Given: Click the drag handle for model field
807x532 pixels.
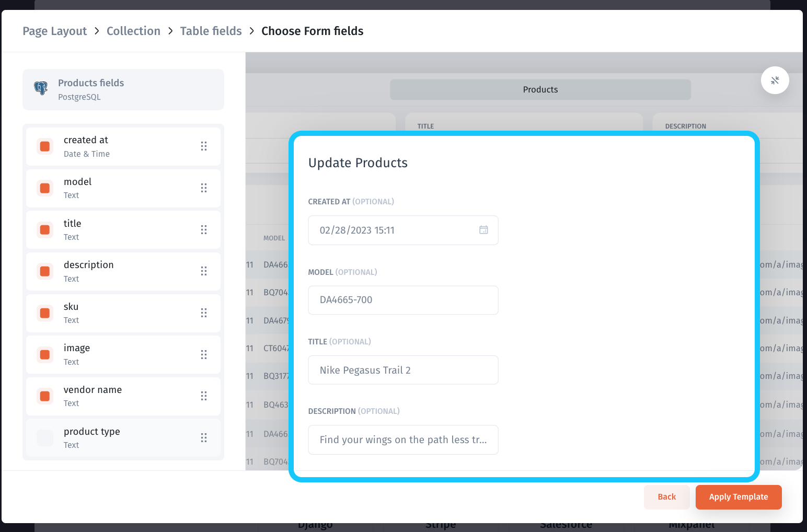Looking at the screenshot, I should tap(204, 188).
